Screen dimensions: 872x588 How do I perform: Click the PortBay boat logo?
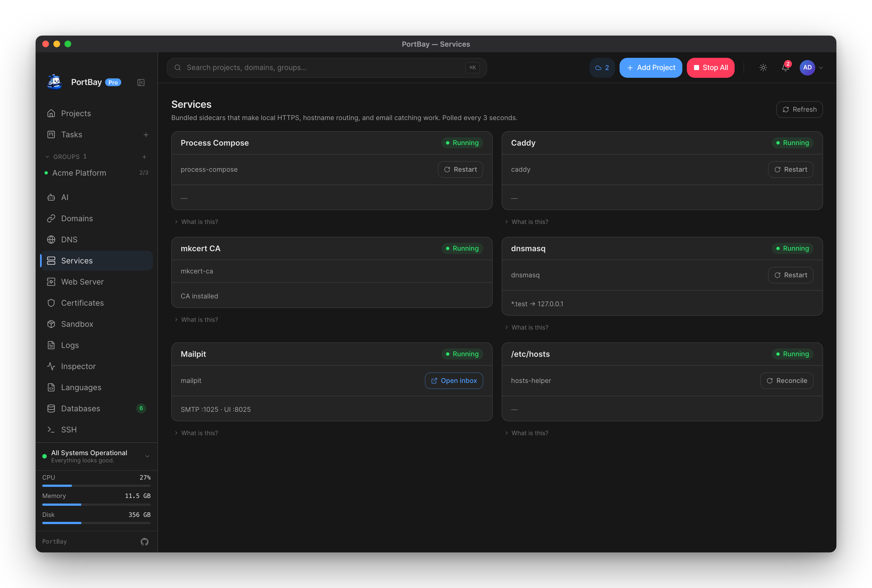55,82
